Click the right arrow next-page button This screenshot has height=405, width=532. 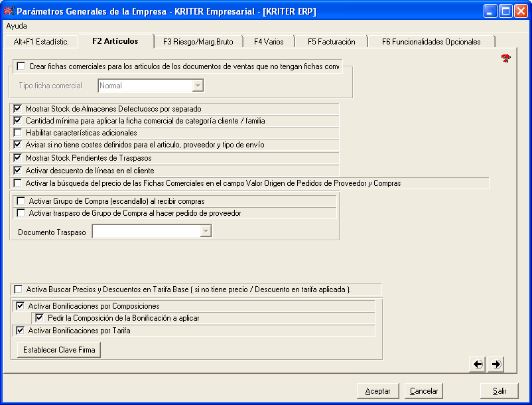[x=496, y=364]
